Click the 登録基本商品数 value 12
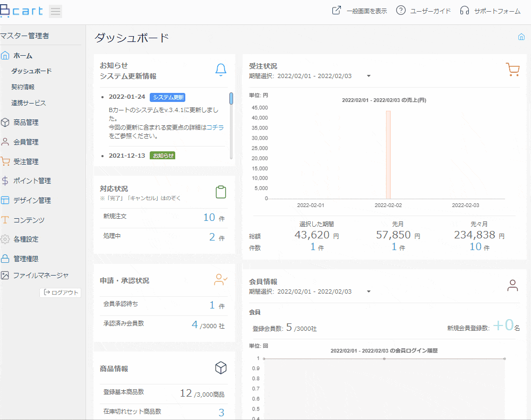531x420 pixels. [186, 393]
